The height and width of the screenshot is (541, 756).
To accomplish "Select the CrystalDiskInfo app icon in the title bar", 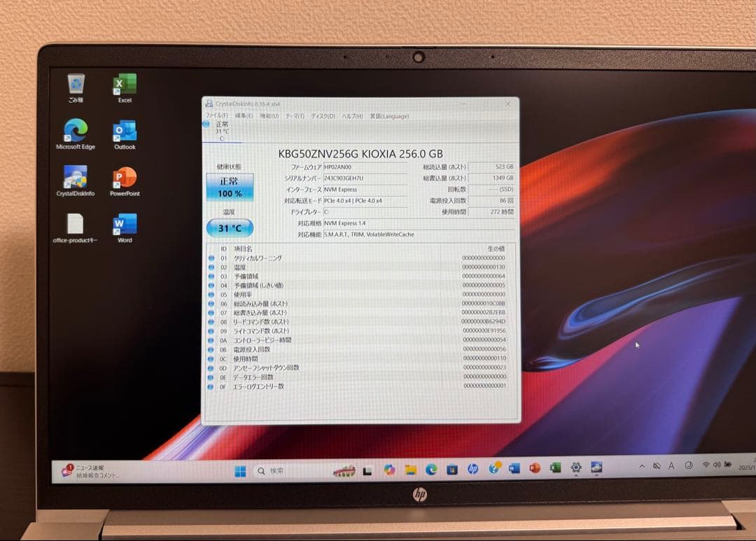I will point(208,103).
